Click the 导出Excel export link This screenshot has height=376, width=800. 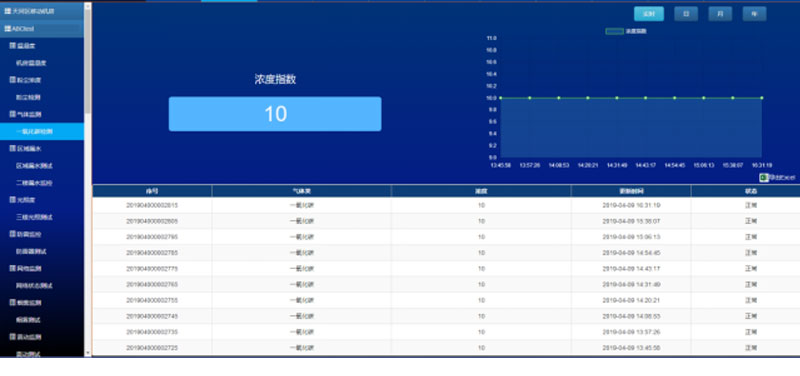[782, 178]
